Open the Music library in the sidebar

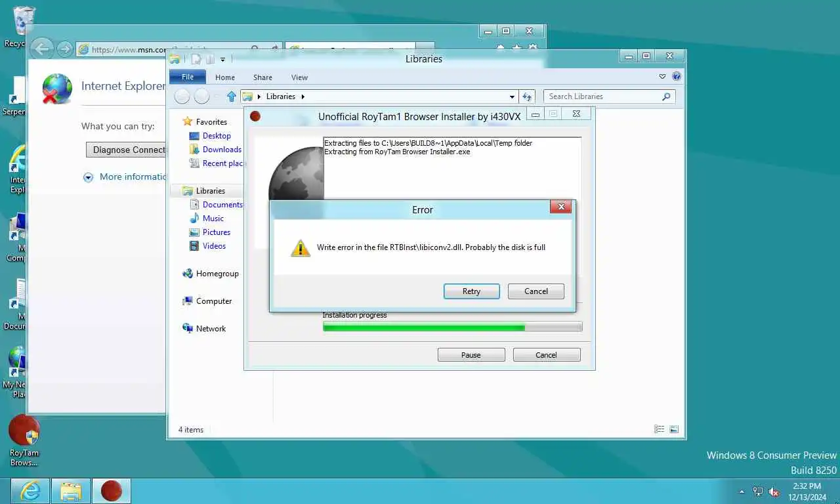[x=213, y=218]
